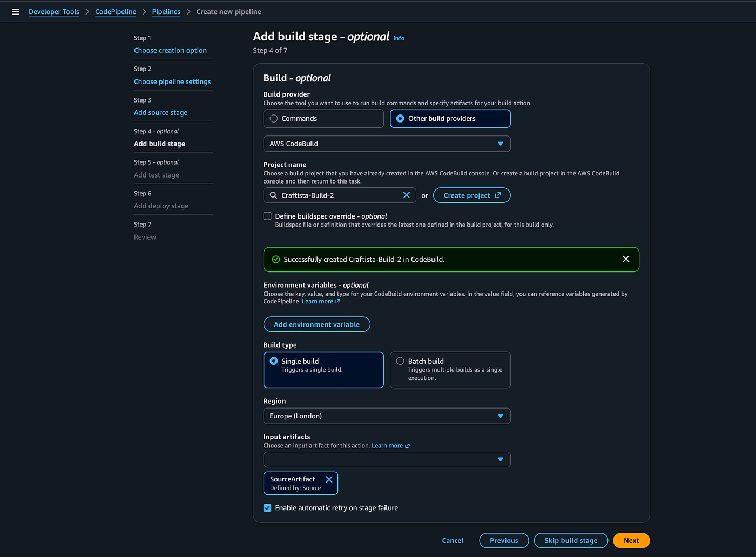The width and height of the screenshot is (756, 557).
Task: Choose the Single build type
Action: (x=323, y=370)
